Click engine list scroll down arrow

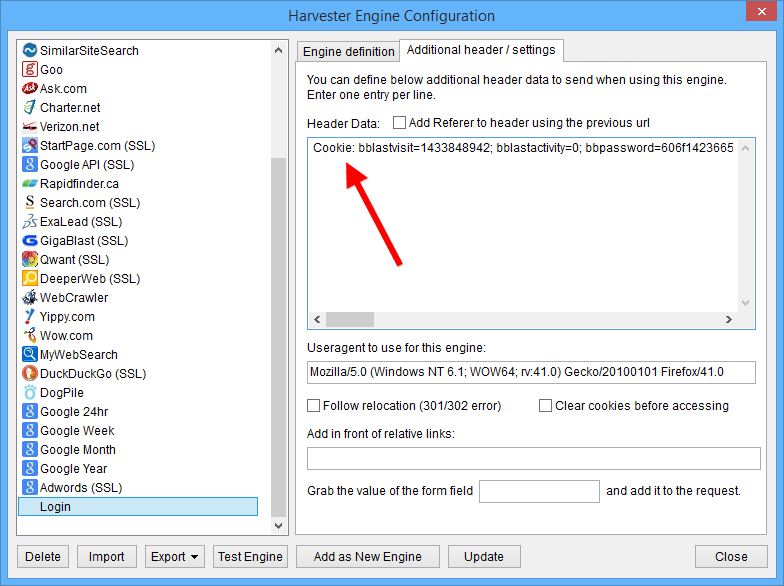[278, 526]
